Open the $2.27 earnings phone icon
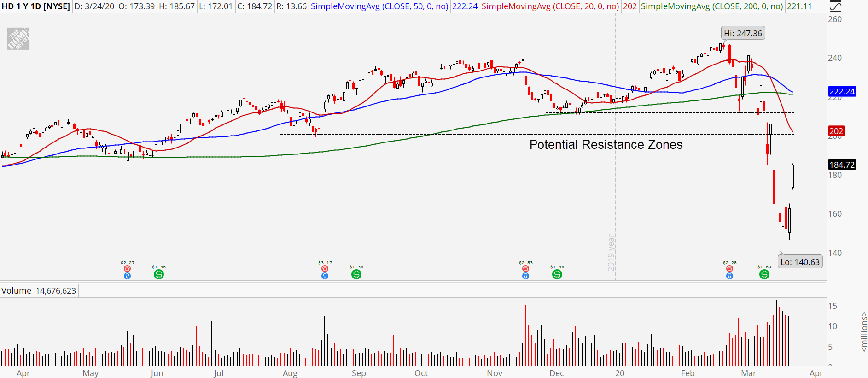 point(128,268)
